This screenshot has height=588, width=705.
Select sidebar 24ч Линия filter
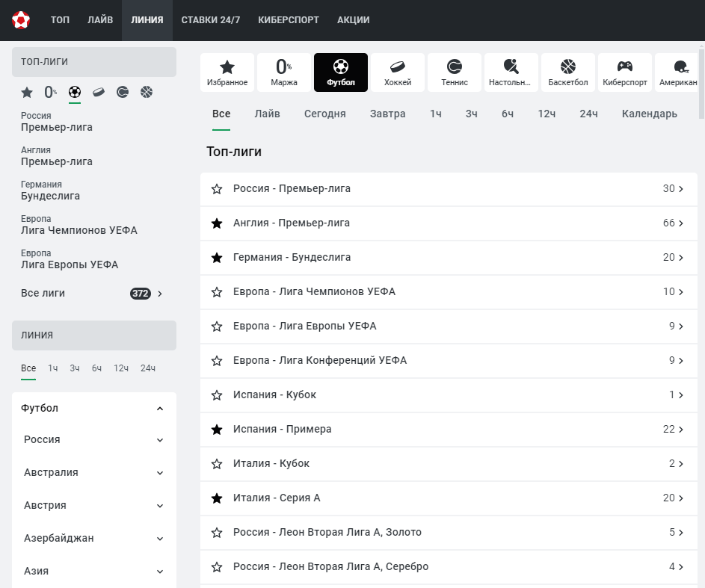[x=148, y=368]
